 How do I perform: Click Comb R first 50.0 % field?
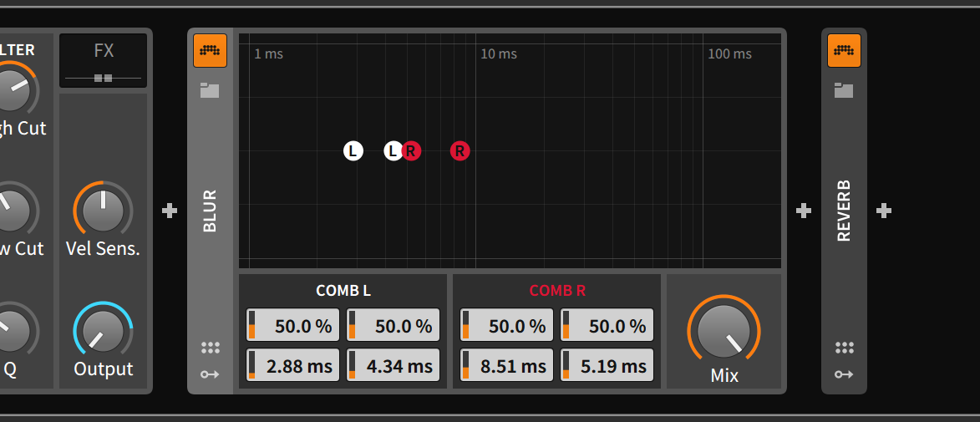pyautogui.click(x=507, y=325)
